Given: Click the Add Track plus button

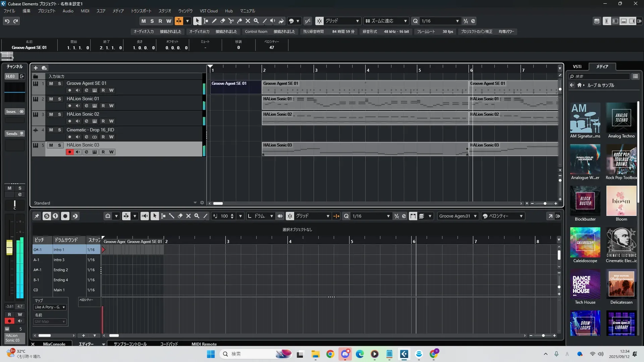Looking at the screenshot, I should [x=36, y=68].
